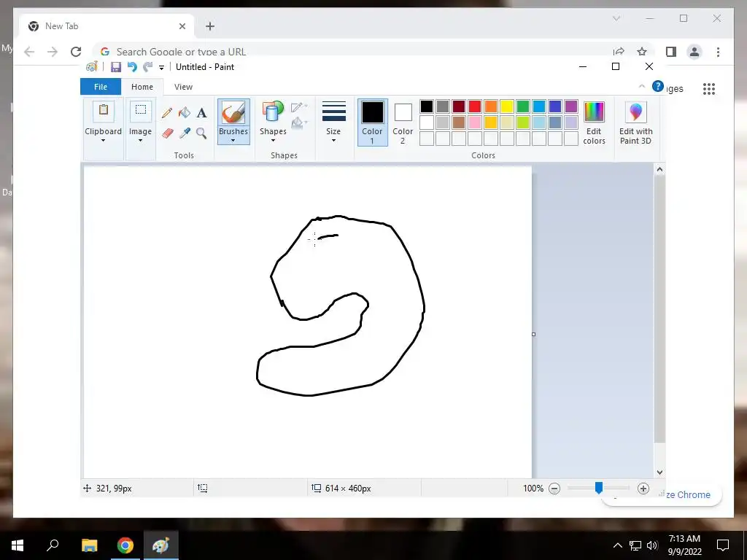
Task: Pick the orange color swatch
Action: point(491,106)
